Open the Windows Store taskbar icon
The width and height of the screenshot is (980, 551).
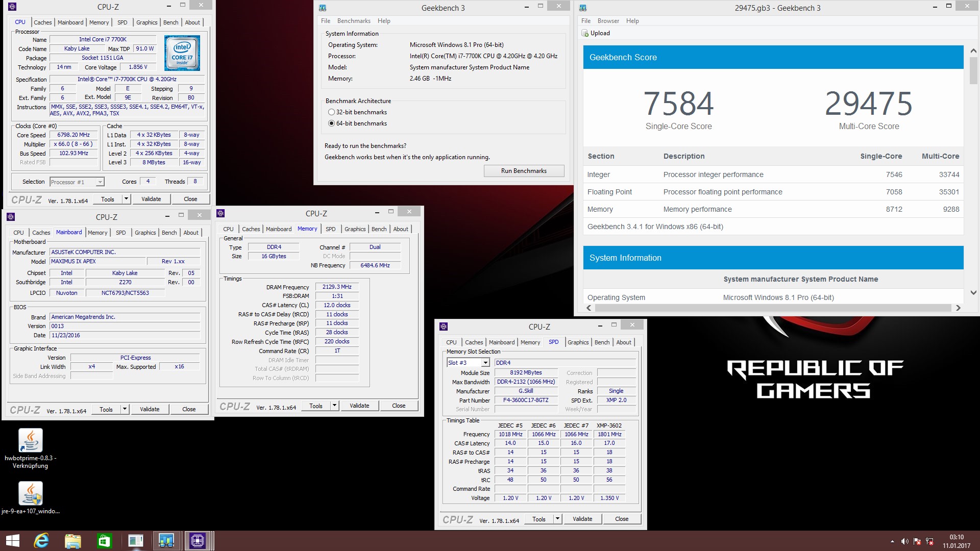(104, 541)
